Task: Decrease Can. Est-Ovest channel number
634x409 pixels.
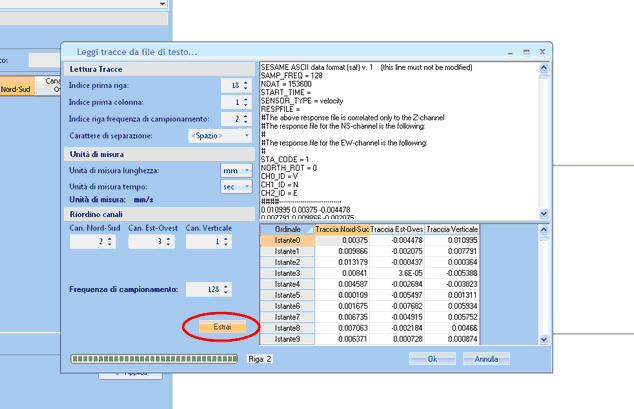Action: [x=168, y=244]
